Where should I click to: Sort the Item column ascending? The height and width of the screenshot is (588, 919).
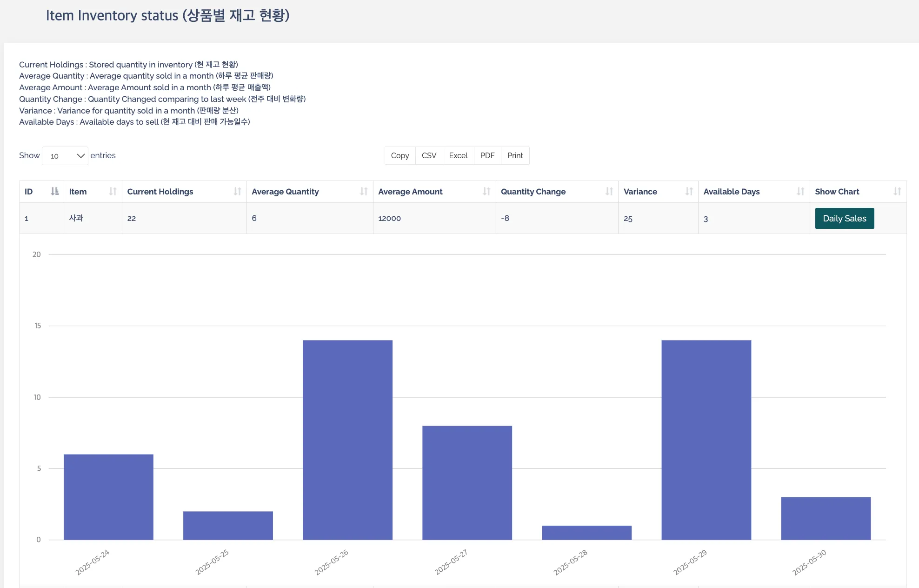click(x=113, y=191)
